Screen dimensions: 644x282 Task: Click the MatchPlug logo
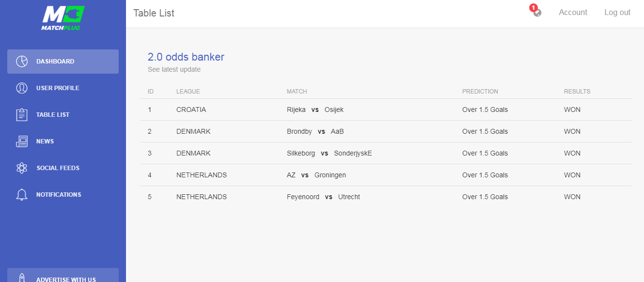63,18
